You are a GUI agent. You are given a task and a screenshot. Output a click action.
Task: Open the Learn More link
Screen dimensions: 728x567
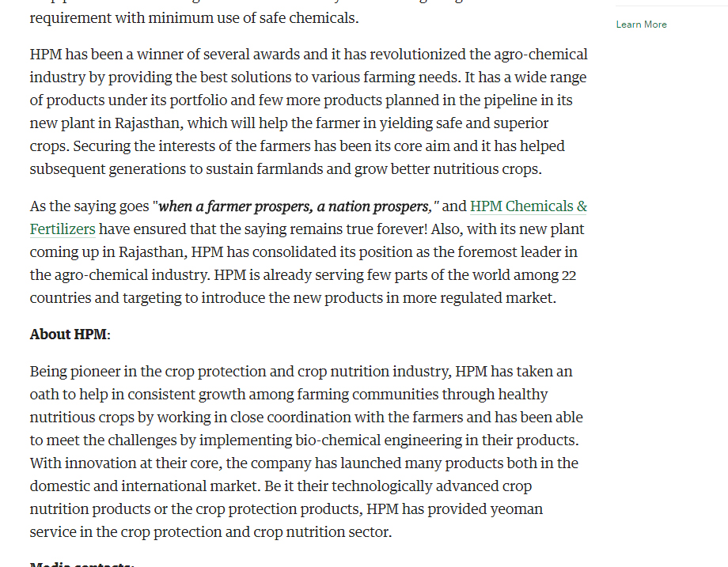click(x=641, y=25)
